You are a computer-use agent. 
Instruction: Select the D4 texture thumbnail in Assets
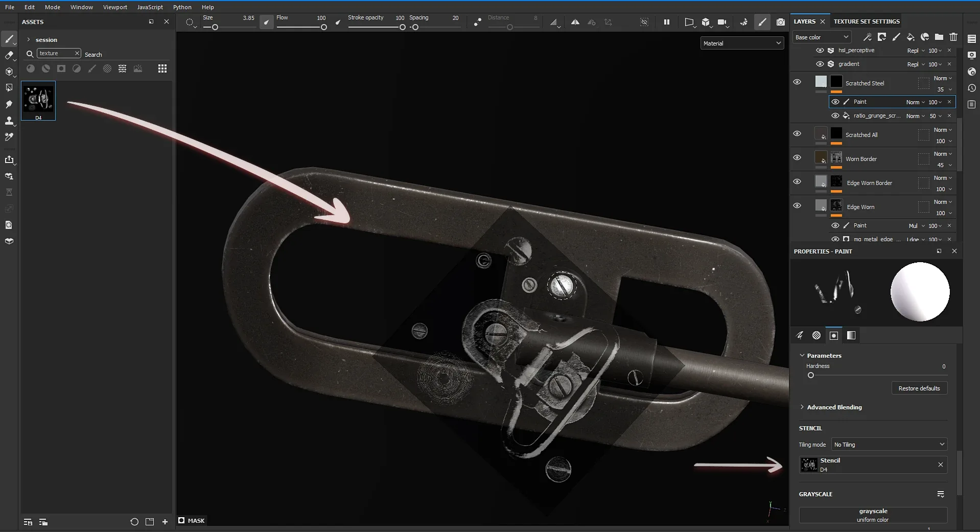click(x=38, y=101)
